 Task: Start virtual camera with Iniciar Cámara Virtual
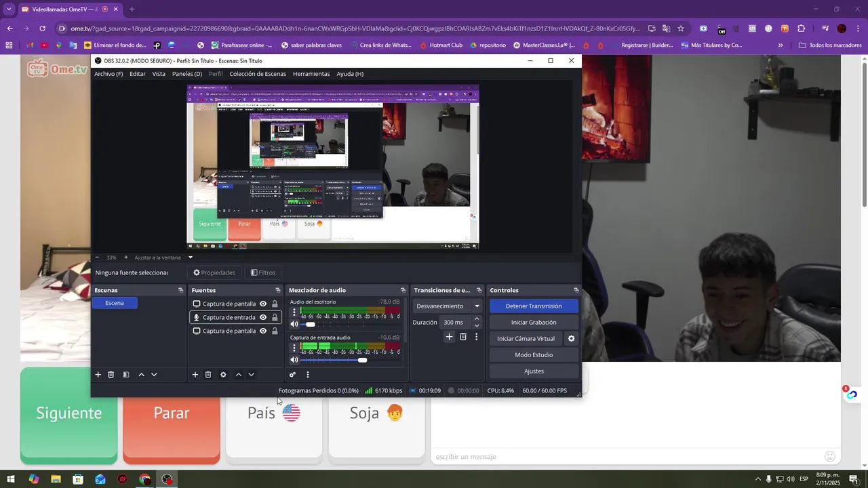coord(526,339)
